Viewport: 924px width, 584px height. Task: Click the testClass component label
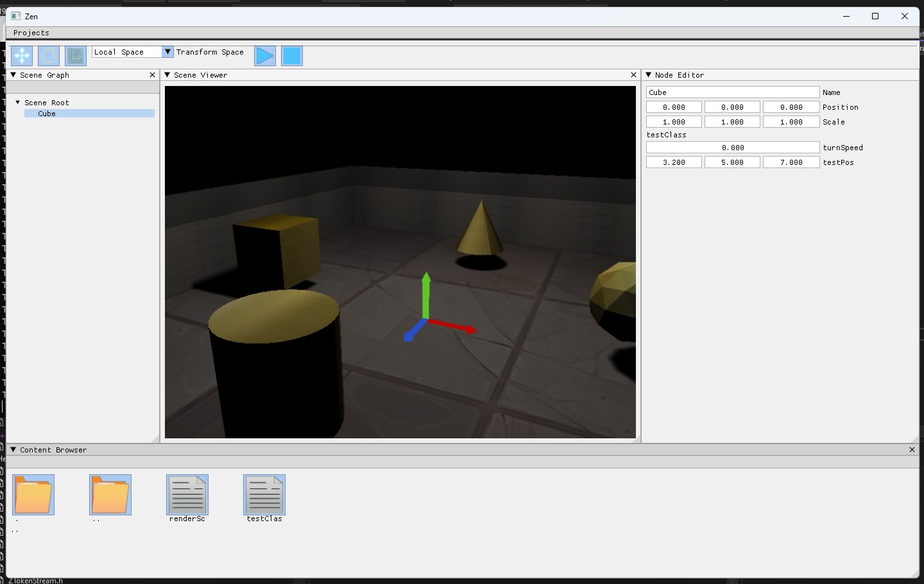pos(667,135)
